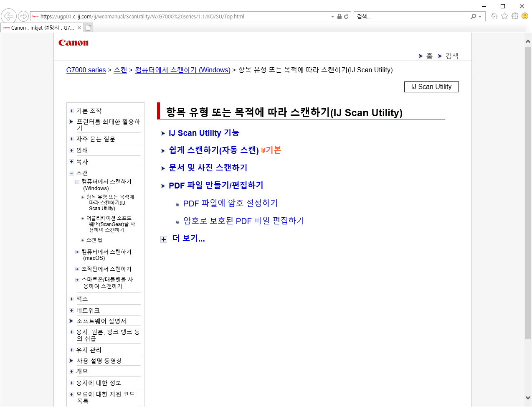The image size is (532, 407).
Task: Click the smiley feedback icon
Action: click(525, 16)
